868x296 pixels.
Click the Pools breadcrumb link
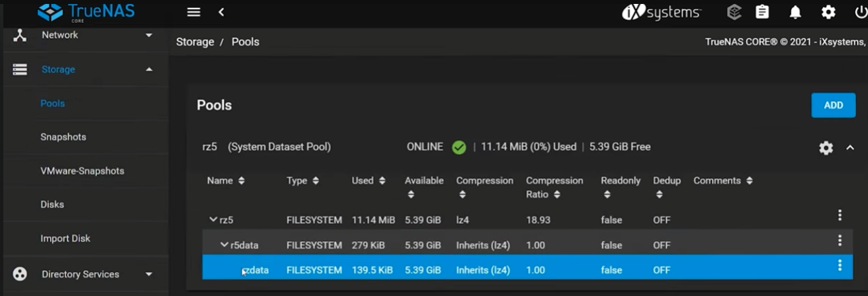click(245, 42)
